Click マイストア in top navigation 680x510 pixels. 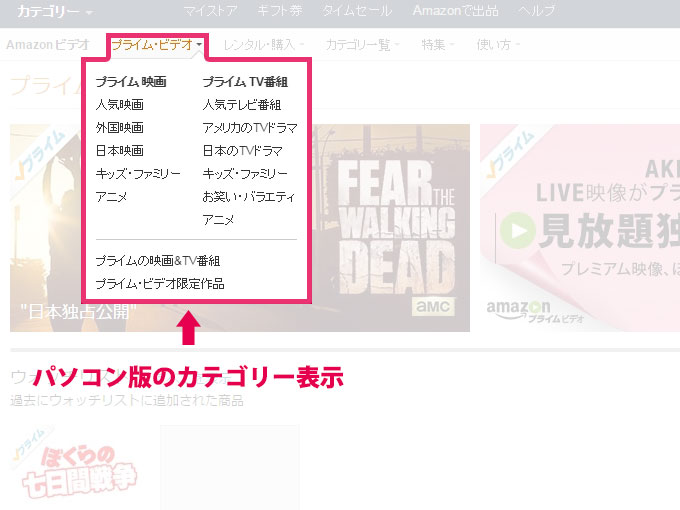point(210,10)
